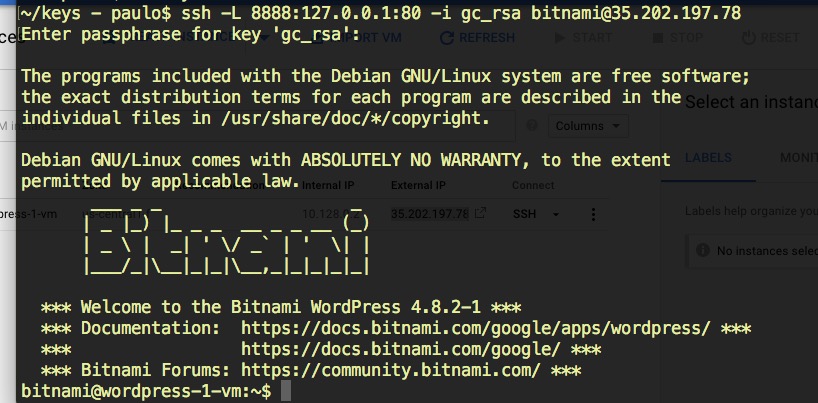Click the Connect column header

coord(533,185)
